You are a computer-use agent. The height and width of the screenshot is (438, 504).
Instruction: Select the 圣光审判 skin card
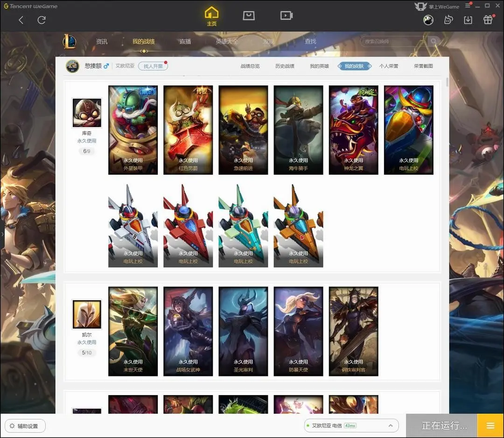[x=243, y=331]
